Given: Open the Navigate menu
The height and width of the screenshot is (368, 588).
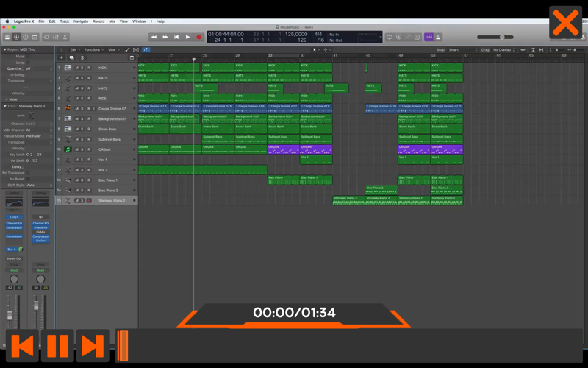Looking at the screenshot, I should coord(81,21).
